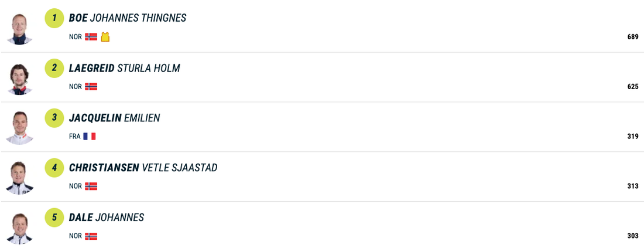Click Johannes Thingnes Boe's athlete photo
The width and height of the screenshot is (644, 251).
coord(19,28)
